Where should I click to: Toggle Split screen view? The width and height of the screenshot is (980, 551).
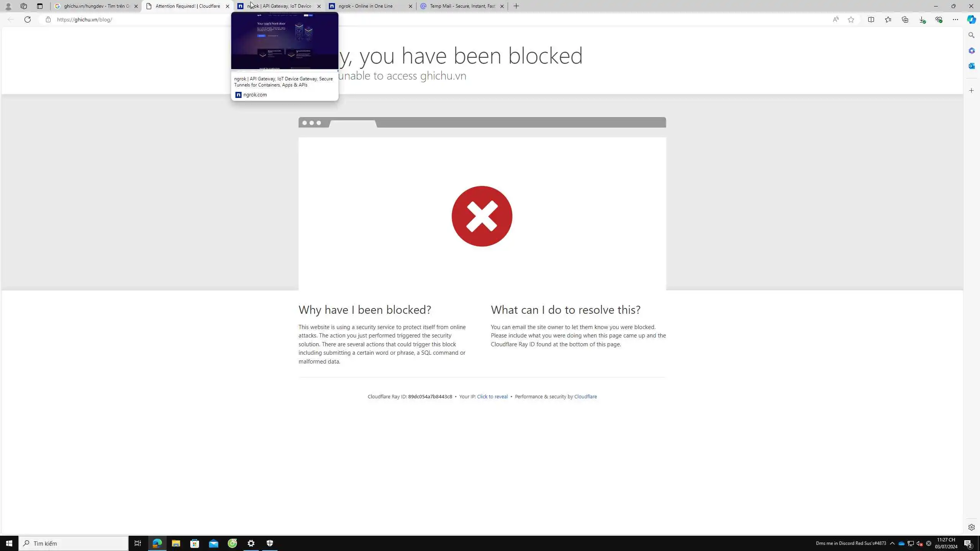871,20
